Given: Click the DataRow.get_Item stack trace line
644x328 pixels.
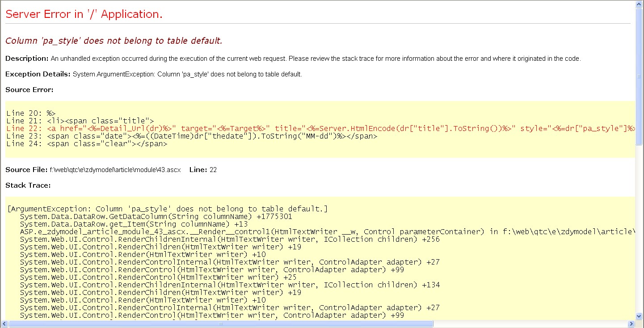Looking at the screenshot, I should pyautogui.click(x=134, y=224).
